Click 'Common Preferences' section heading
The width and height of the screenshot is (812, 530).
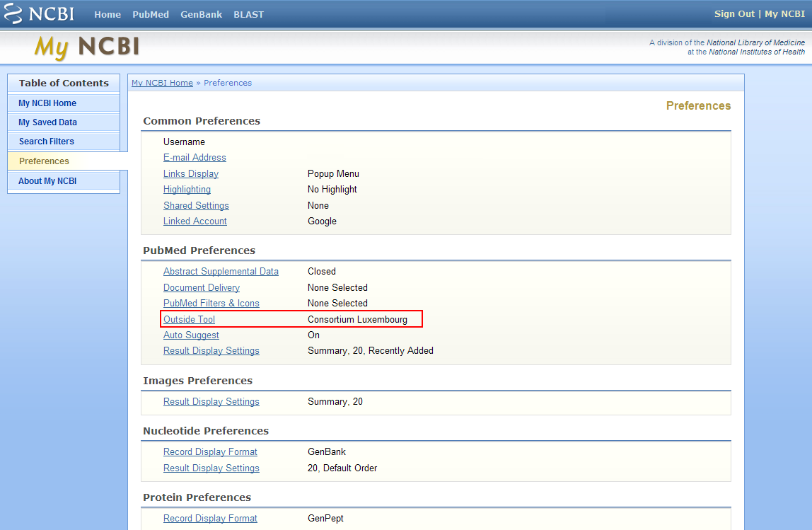202,121
